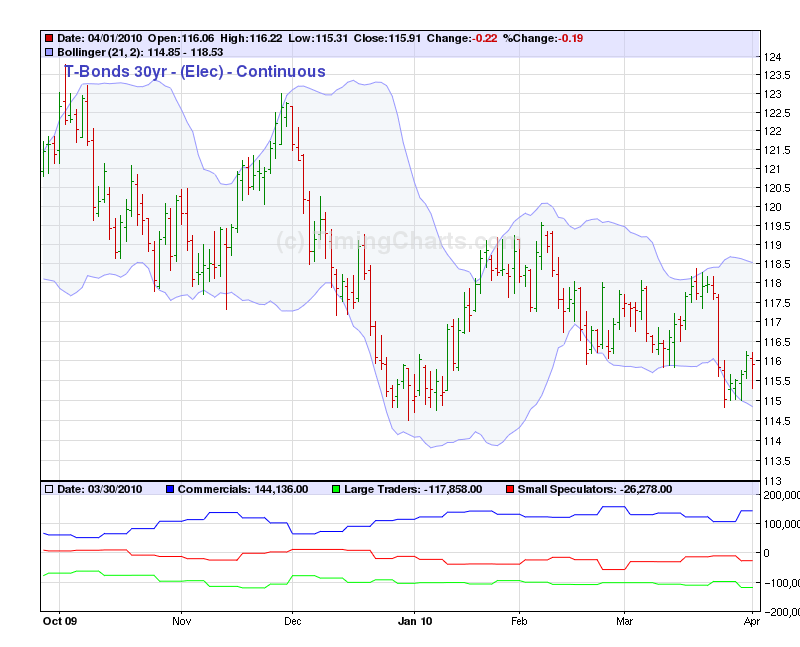The image size is (800, 647).
Task: Click the red Small Speculators legend swatch
Action: click(510, 489)
